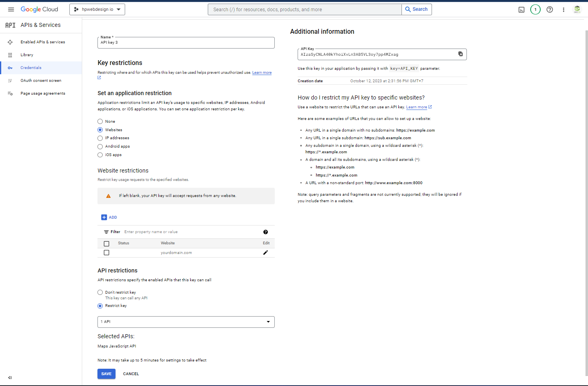Open the hpwebdesign io project selector
Screen dimensions: 588x386
click(x=97, y=10)
